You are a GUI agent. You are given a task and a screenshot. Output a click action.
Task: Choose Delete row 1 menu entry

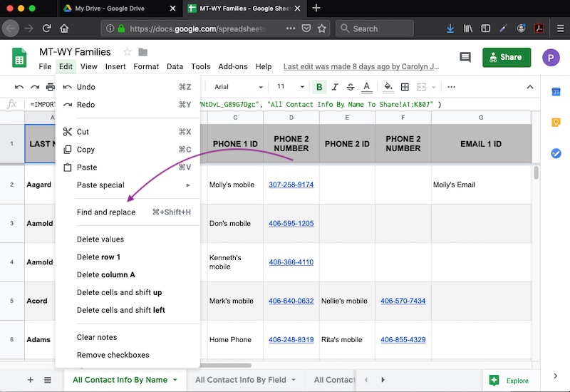pos(128,257)
